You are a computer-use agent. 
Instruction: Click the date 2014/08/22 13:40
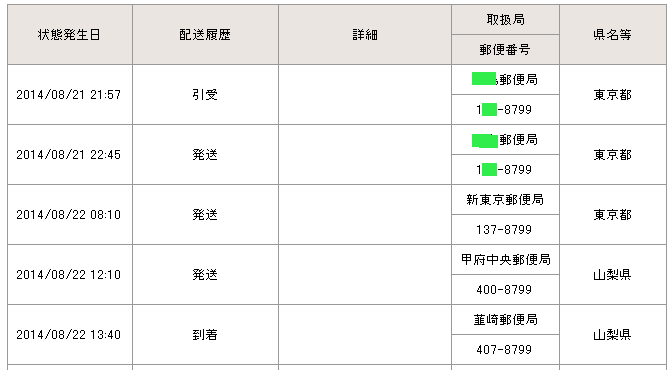(x=69, y=335)
